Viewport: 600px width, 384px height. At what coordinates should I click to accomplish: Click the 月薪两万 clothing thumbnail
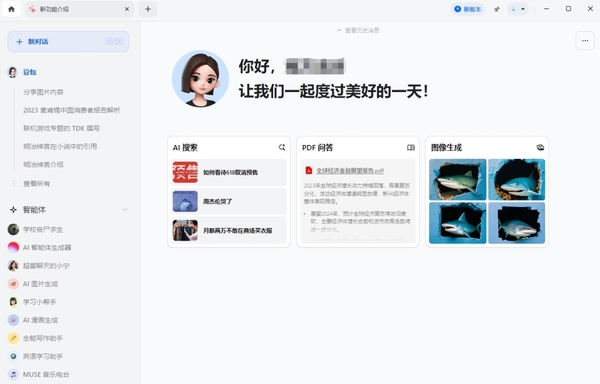click(185, 230)
